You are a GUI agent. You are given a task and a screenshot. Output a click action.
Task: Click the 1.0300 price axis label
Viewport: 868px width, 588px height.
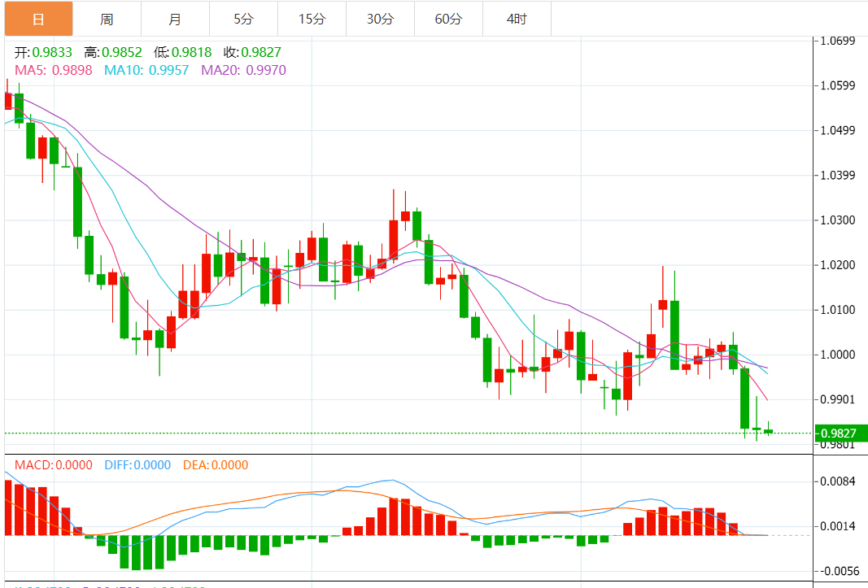[838, 220]
